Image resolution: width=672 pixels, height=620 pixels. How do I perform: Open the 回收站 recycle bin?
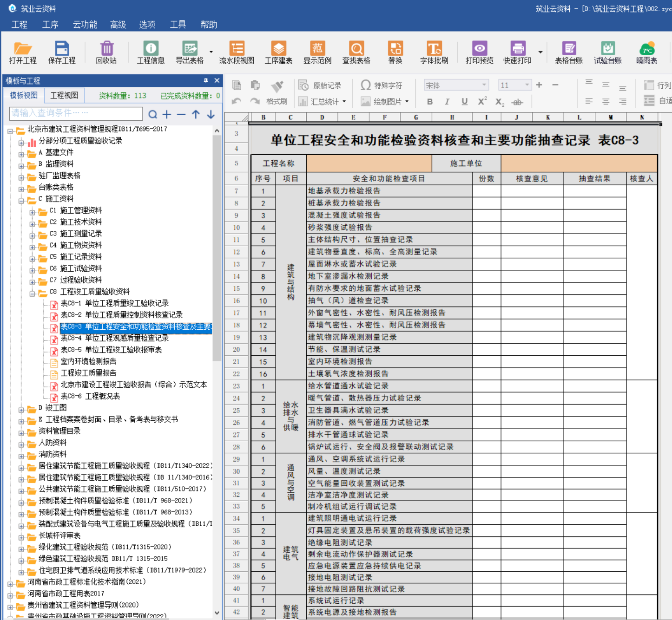[106, 52]
